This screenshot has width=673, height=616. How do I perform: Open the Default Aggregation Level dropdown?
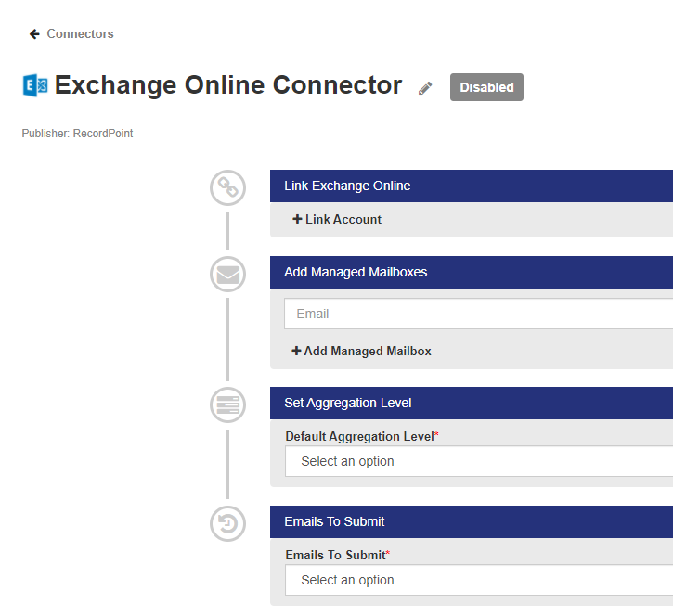(479, 461)
